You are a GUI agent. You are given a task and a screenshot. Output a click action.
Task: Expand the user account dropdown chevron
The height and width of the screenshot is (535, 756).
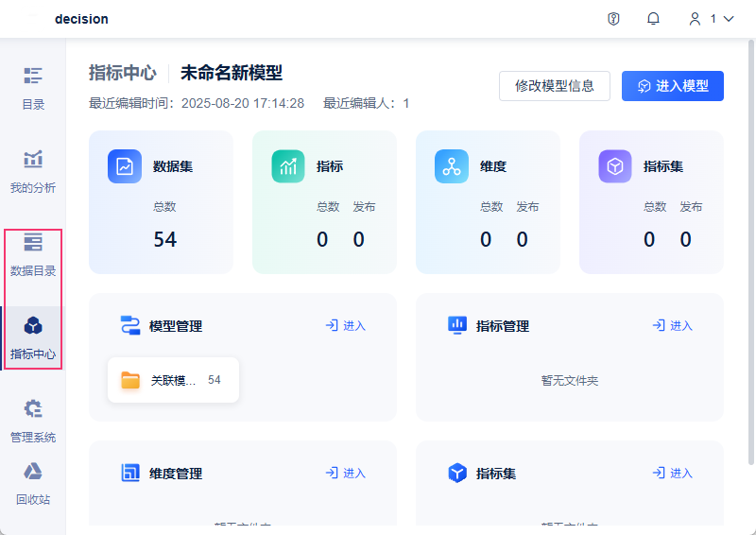pyautogui.click(x=729, y=19)
